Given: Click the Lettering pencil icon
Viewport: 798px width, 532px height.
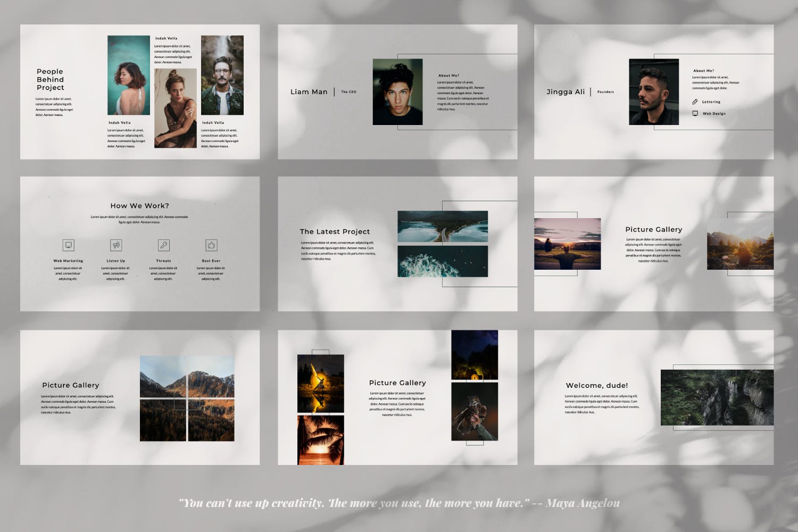Looking at the screenshot, I should click(x=695, y=102).
